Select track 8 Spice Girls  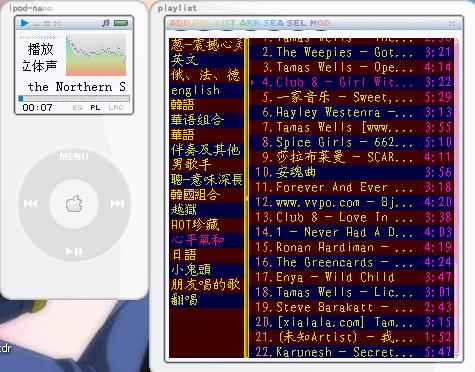click(x=352, y=142)
